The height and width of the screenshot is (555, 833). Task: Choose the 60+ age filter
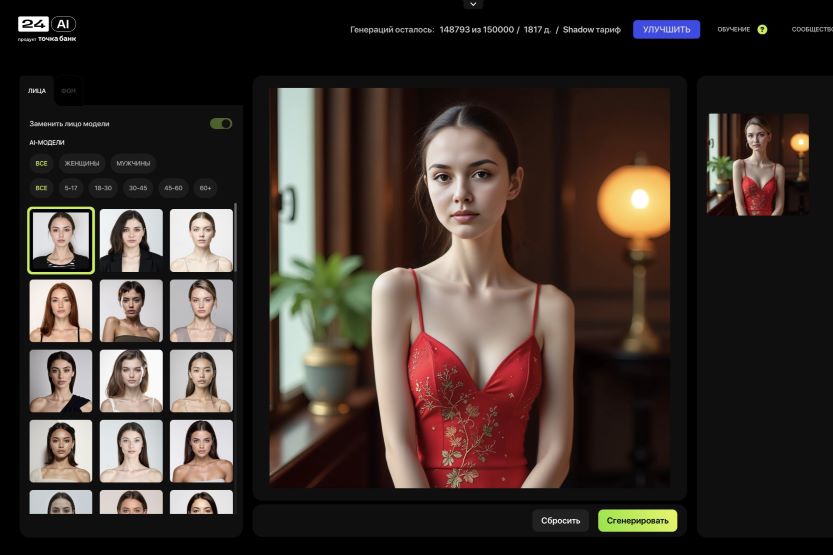[206, 188]
